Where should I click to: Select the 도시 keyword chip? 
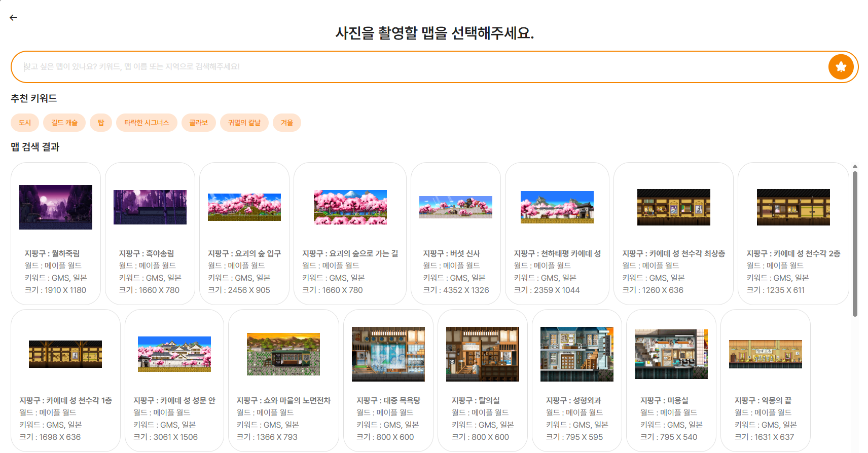pos(25,123)
